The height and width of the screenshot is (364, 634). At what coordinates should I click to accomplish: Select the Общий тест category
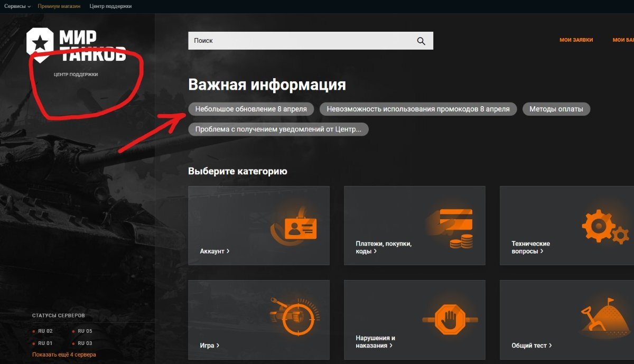(532, 346)
